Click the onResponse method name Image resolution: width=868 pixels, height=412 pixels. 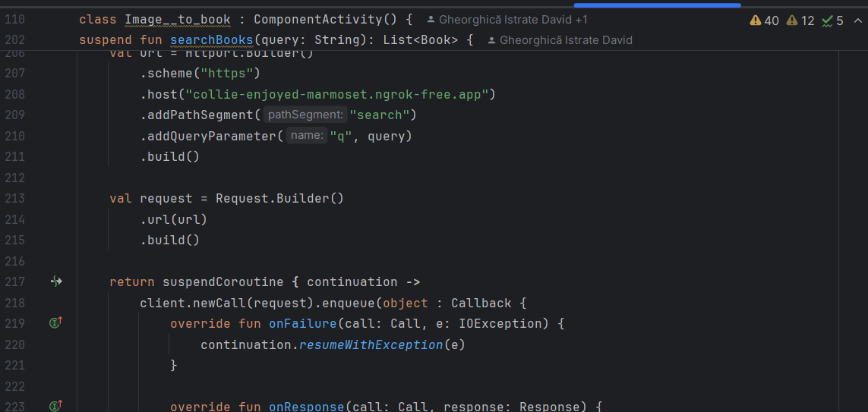tap(307, 407)
